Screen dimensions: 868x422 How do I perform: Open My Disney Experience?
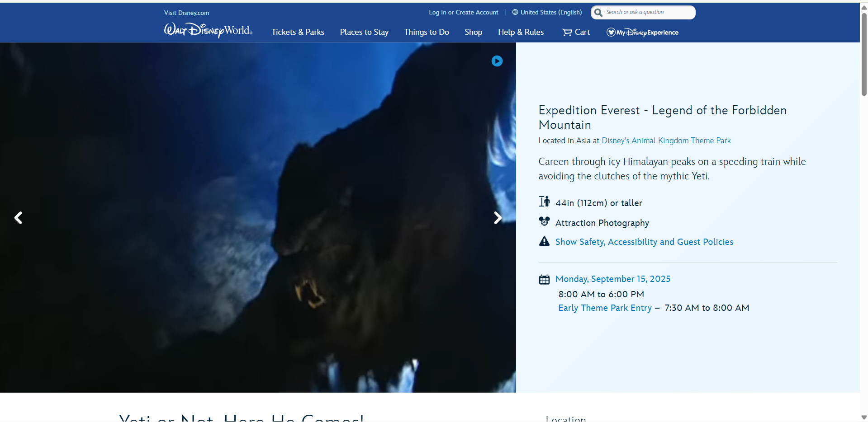(x=642, y=32)
